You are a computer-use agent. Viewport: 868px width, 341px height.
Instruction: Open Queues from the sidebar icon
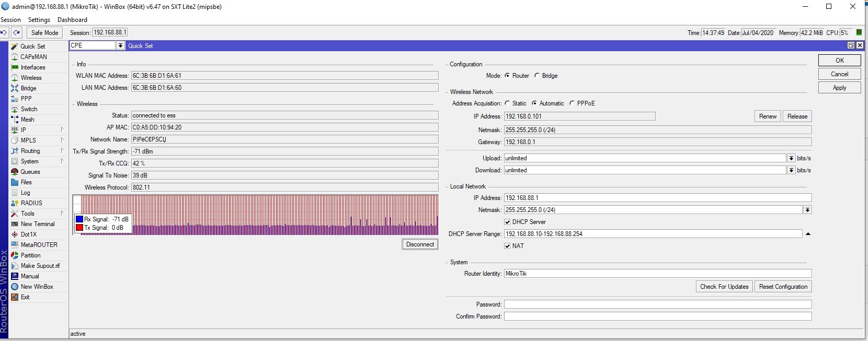tap(15, 172)
